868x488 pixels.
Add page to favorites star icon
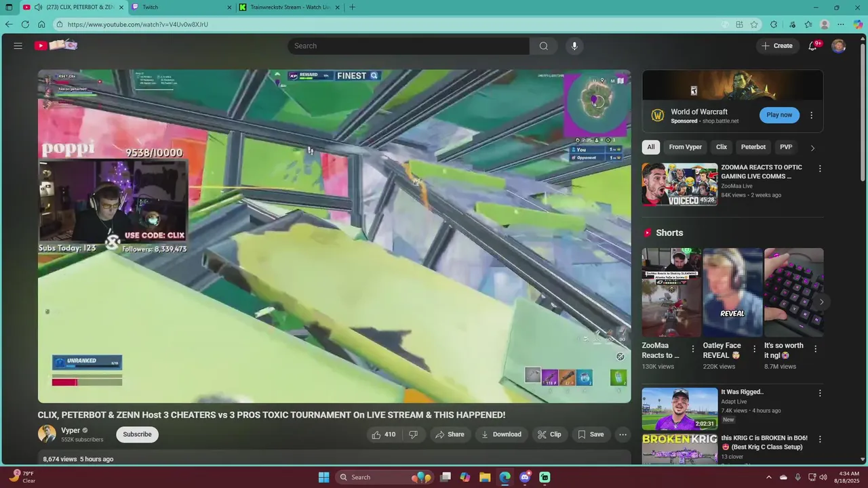(754, 24)
